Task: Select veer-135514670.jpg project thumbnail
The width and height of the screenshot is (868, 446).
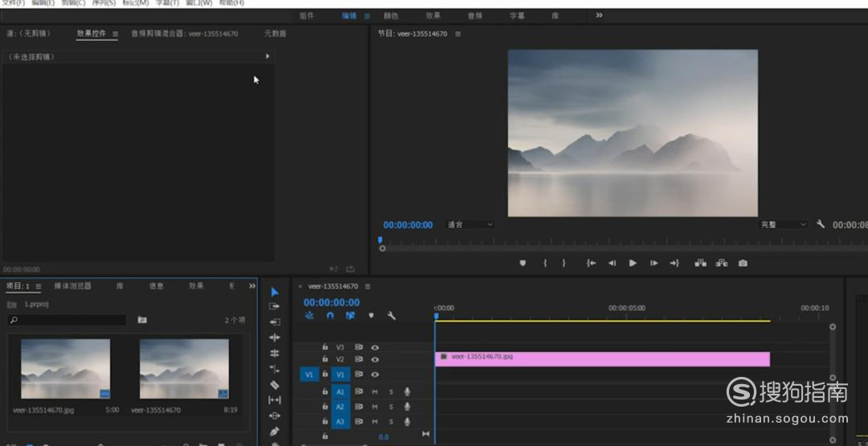Action: tap(65, 369)
